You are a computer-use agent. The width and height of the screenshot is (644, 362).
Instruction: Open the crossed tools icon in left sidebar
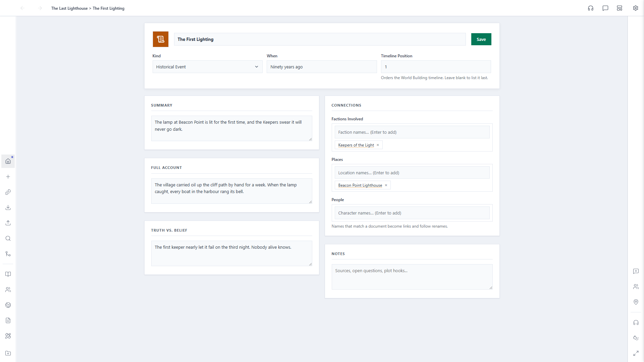8,336
